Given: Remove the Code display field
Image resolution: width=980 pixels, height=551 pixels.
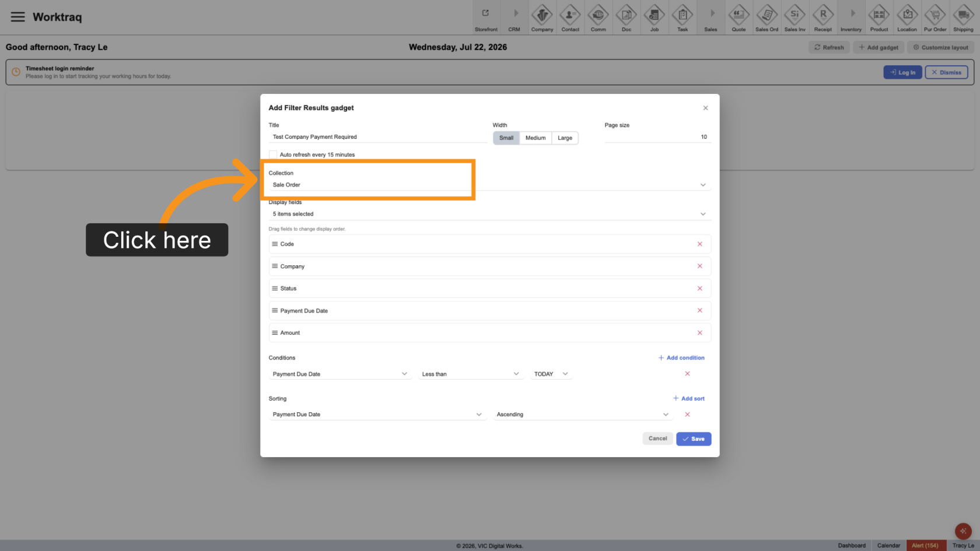Looking at the screenshot, I should pos(699,244).
